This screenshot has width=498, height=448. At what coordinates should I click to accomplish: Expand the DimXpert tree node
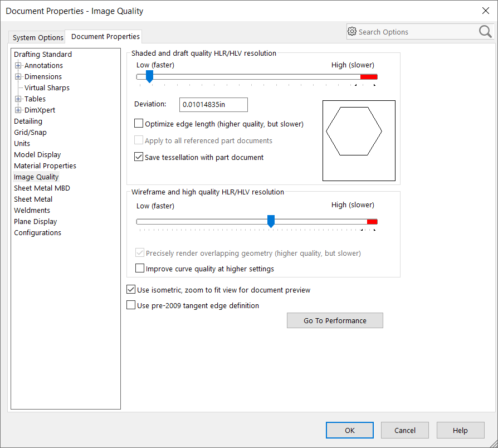pos(18,110)
